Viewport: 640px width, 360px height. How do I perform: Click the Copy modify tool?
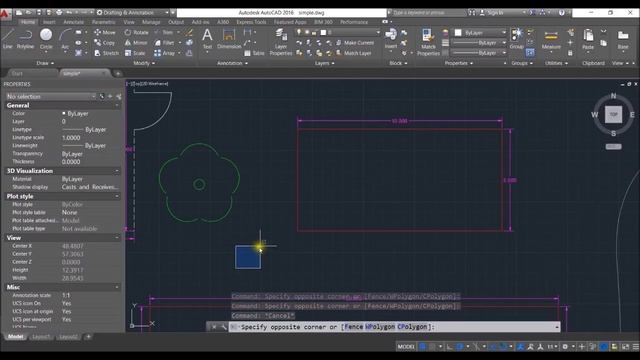104,42
